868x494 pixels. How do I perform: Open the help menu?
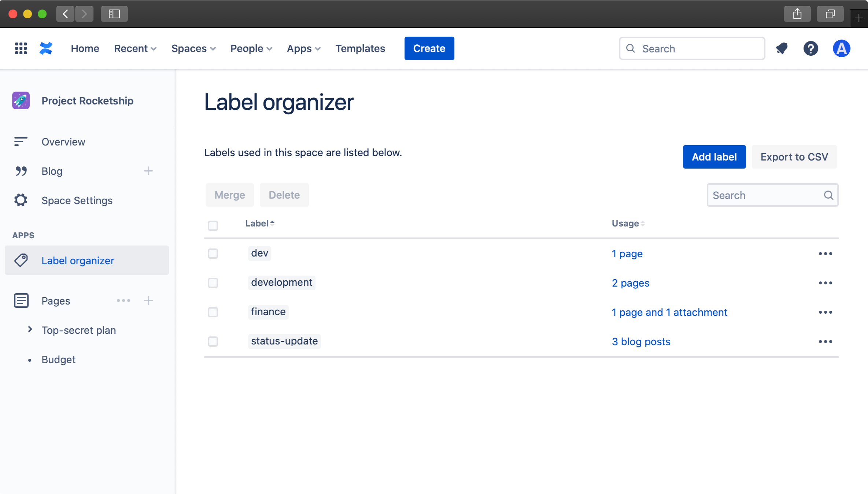click(811, 48)
